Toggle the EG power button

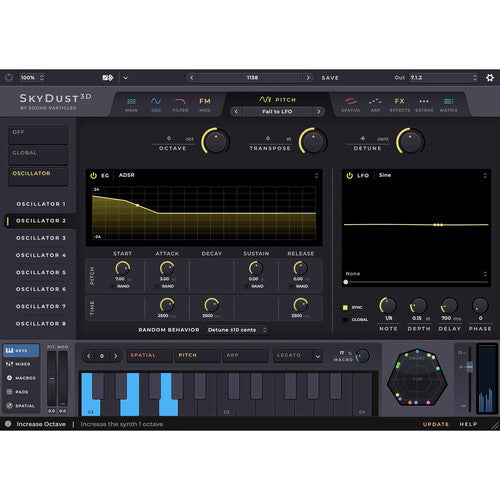coord(93,175)
